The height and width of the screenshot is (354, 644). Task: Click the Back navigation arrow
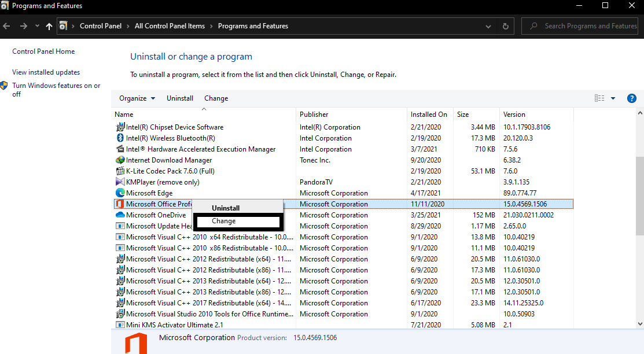tap(7, 26)
